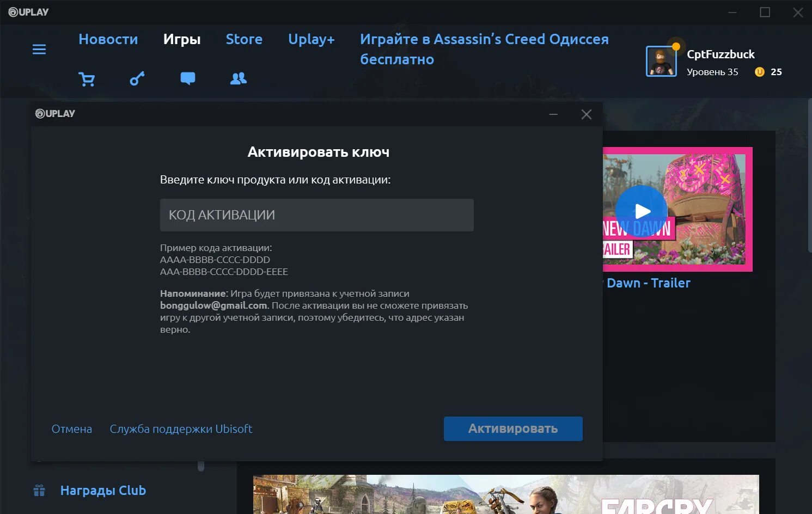Open the Store tab
Viewport: 812px width, 514px height.
tap(244, 39)
